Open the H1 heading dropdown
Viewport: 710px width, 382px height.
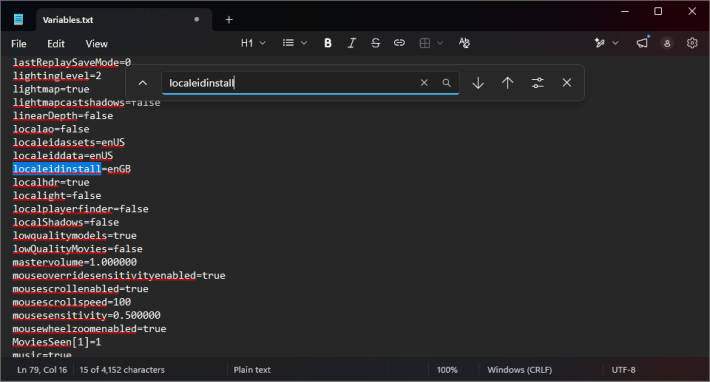tap(253, 43)
